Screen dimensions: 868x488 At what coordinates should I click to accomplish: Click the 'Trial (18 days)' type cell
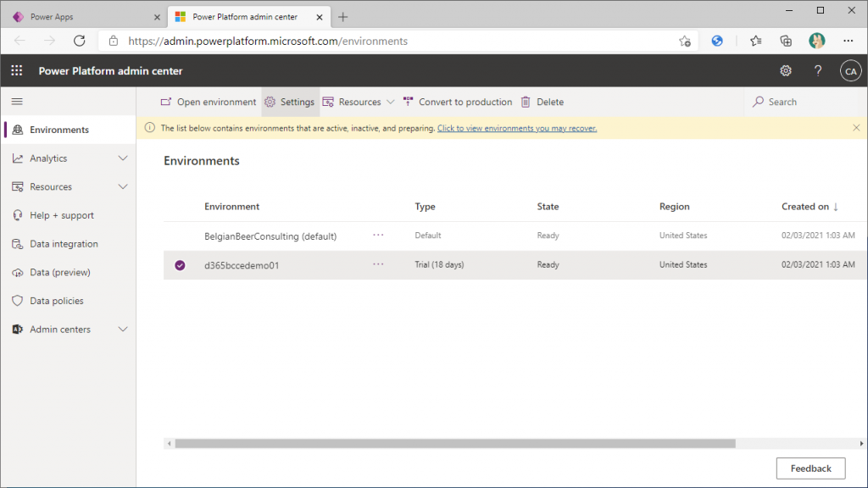[440, 264]
